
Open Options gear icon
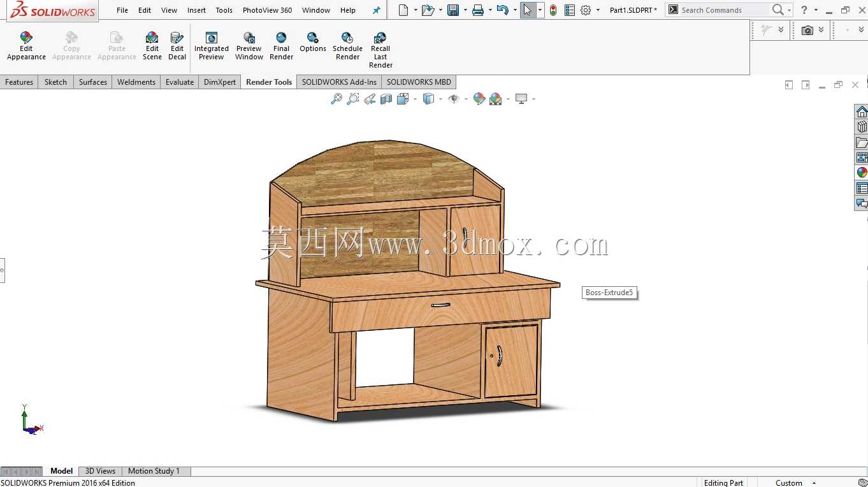586,10
